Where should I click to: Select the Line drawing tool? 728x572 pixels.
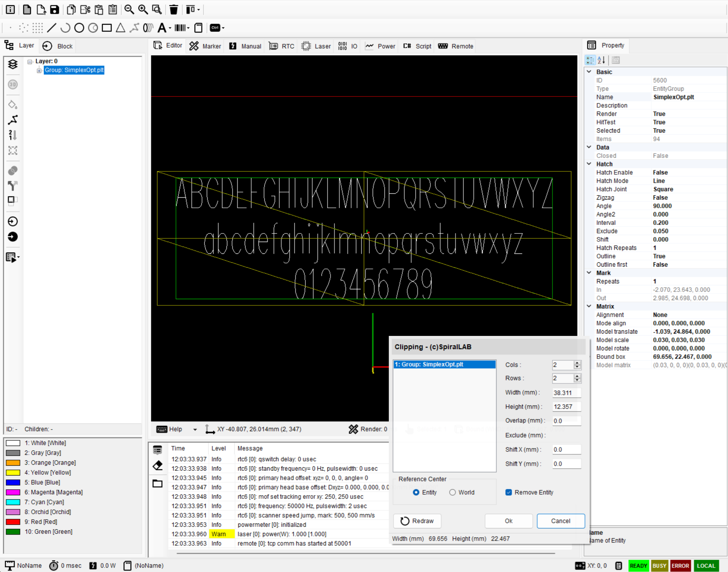pos(52,28)
